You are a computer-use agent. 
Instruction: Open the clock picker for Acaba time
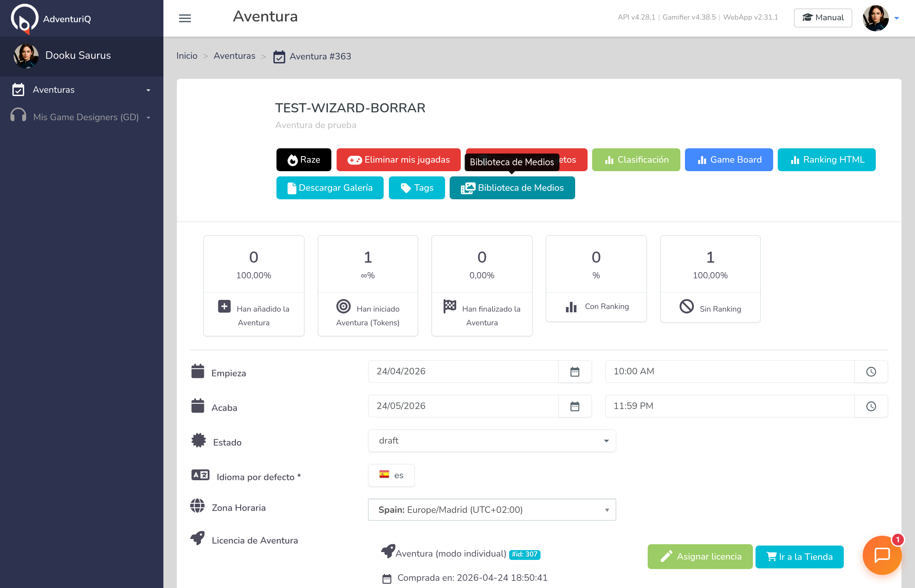[x=871, y=406]
